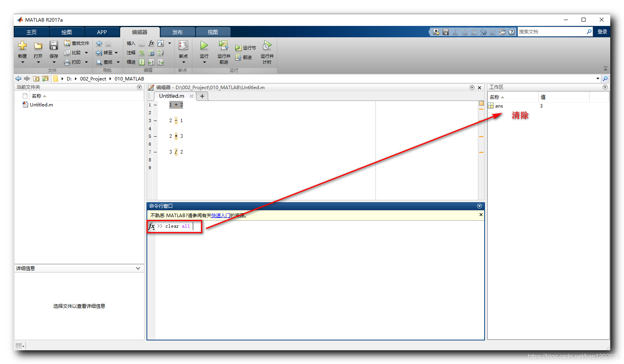Open the address bar path dropdown
This screenshot has width=624, height=364.
[x=598, y=79]
